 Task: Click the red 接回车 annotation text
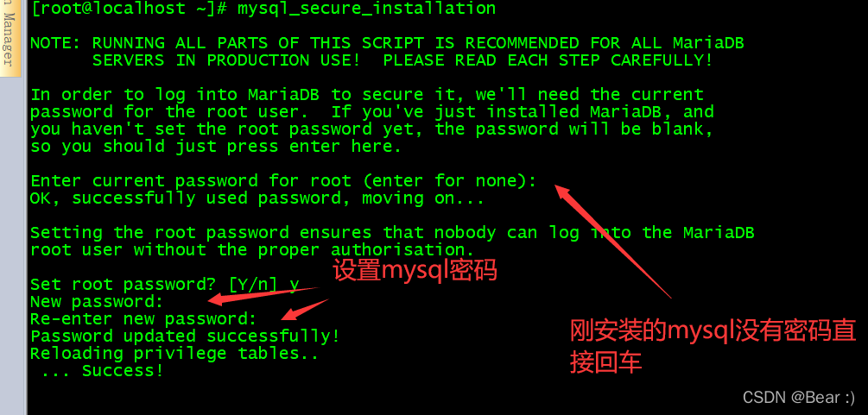(605, 362)
